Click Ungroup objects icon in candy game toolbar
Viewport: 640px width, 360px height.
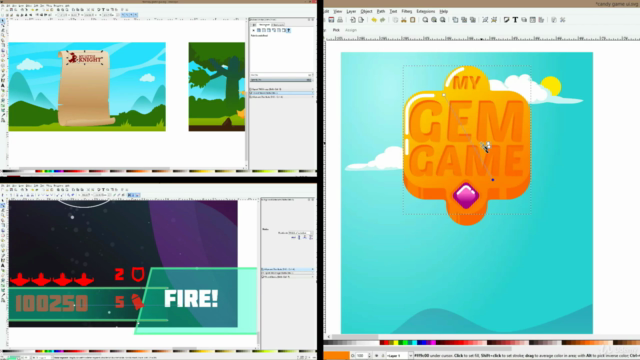point(494,20)
